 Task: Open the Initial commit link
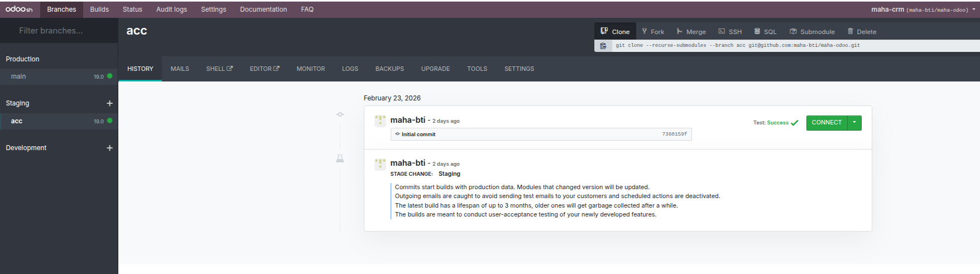[x=418, y=134]
